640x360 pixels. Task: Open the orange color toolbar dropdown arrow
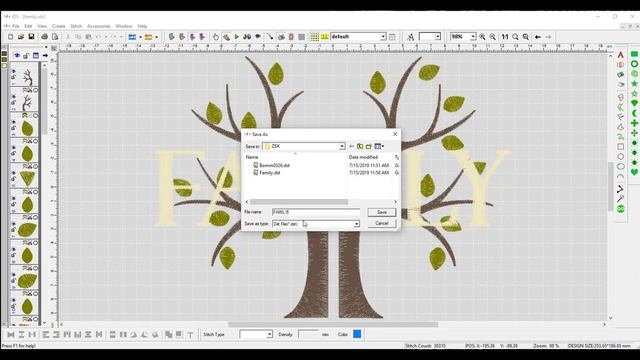coord(156,37)
